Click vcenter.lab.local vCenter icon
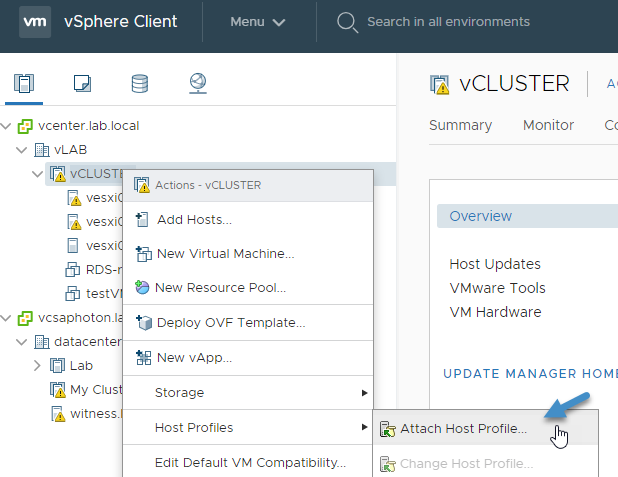Image resolution: width=618 pixels, height=477 pixels. pyautogui.click(x=25, y=126)
